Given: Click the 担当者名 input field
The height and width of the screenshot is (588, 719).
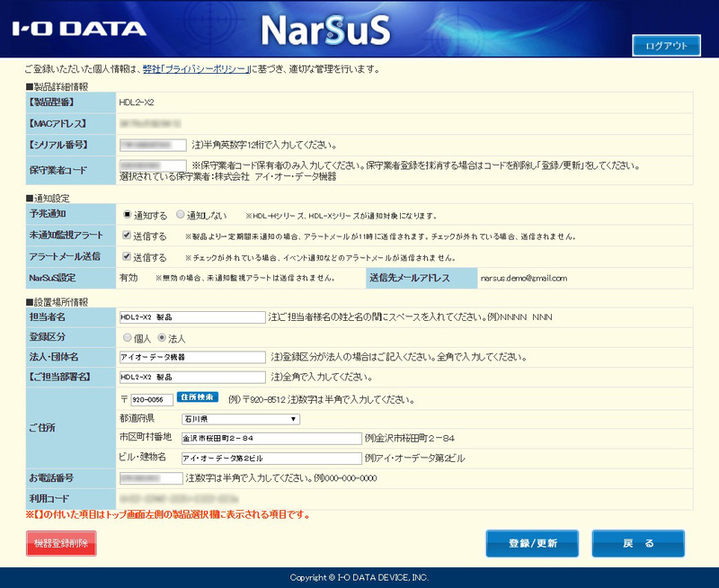Looking at the screenshot, I should click(x=192, y=317).
